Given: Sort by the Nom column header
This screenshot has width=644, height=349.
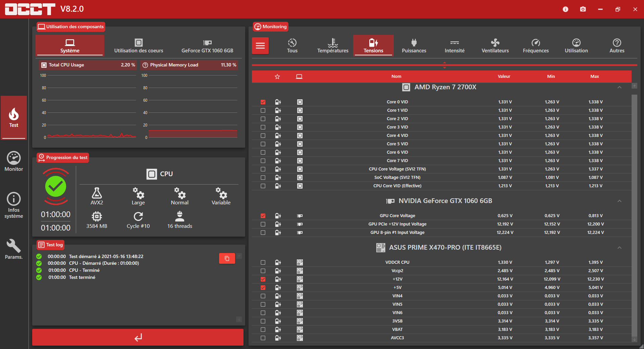Looking at the screenshot, I should (396, 77).
